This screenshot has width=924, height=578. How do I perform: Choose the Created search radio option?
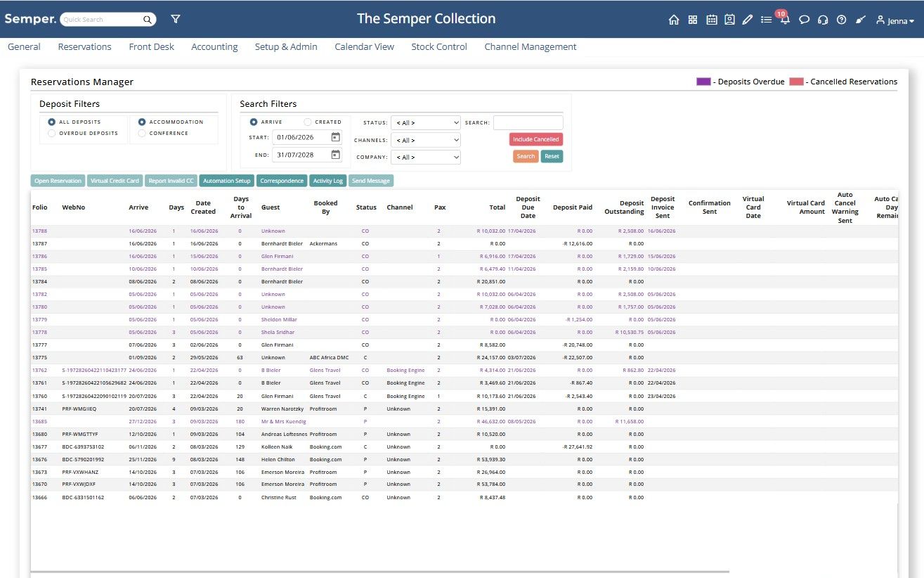pyautogui.click(x=308, y=122)
